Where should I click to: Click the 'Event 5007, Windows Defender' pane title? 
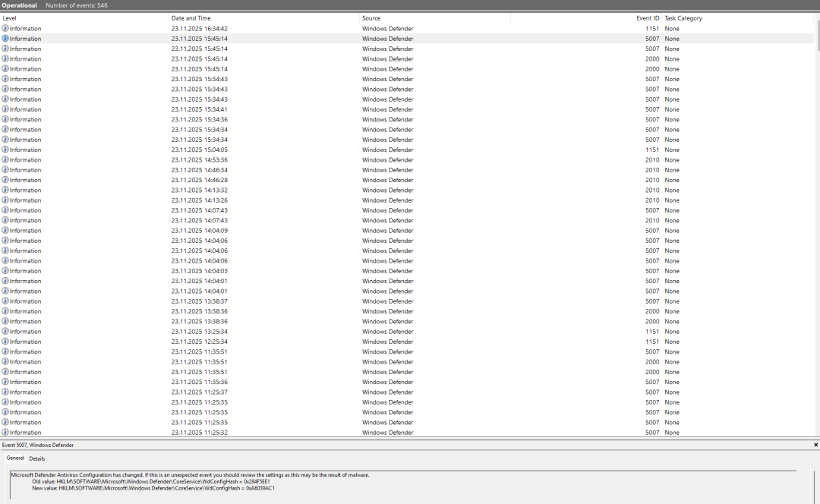(x=38, y=445)
